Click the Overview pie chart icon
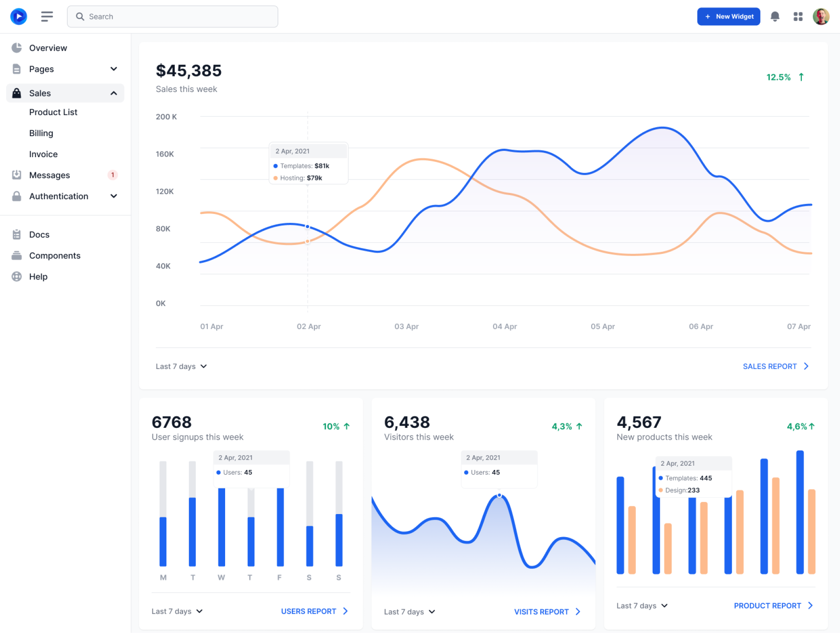Image resolution: width=840 pixels, height=633 pixels. 17,48
